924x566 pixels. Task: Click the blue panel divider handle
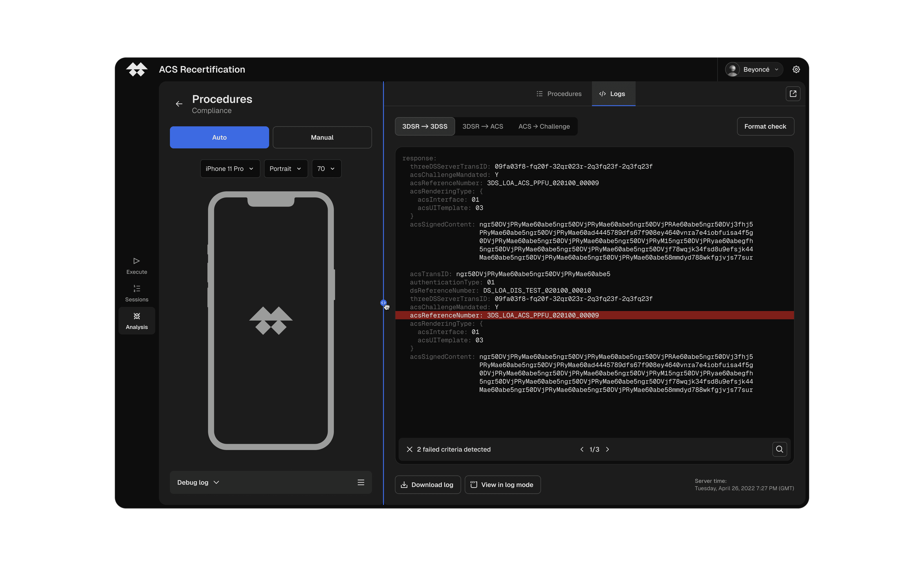[x=383, y=303]
